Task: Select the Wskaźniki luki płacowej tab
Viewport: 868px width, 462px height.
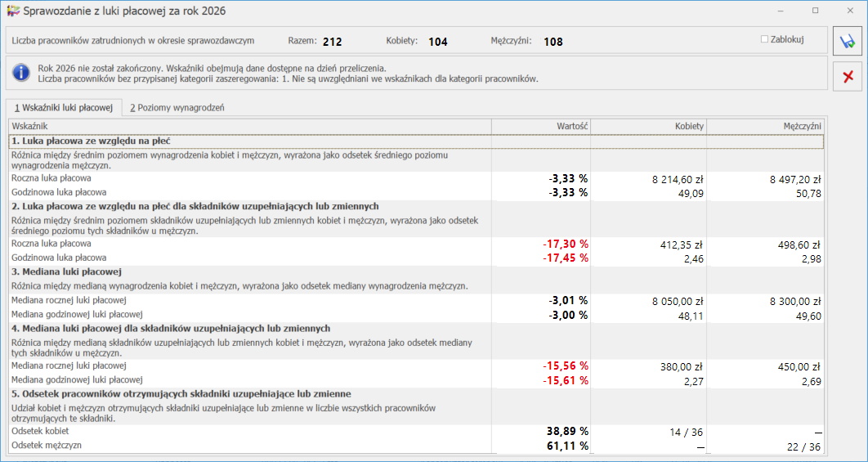Action: (64, 107)
